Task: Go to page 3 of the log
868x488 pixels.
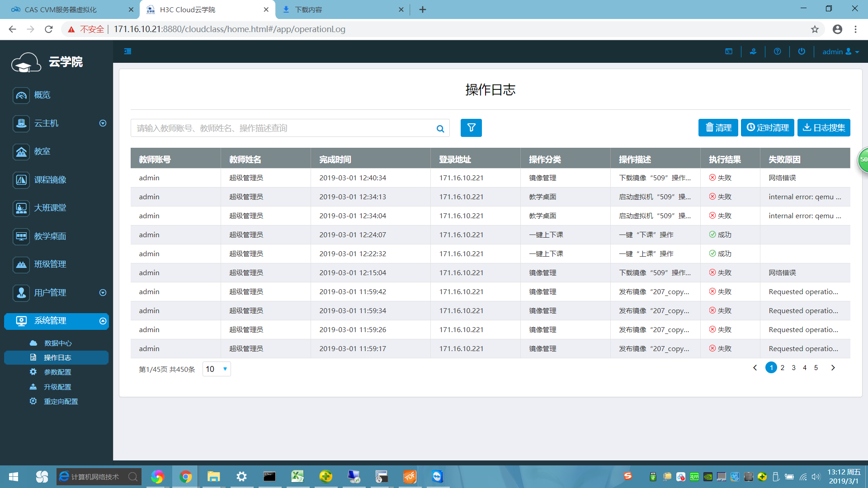Action: coord(793,368)
